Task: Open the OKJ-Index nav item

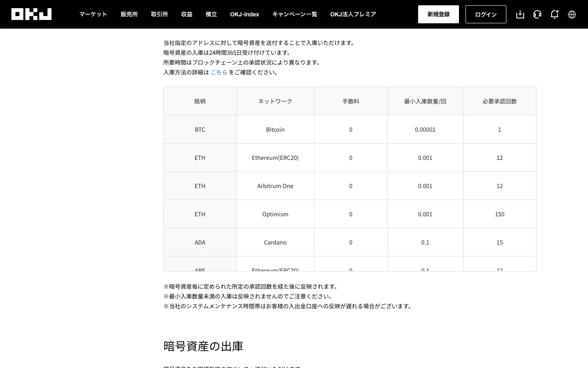Action: pyautogui.click(x=245, y=14)
